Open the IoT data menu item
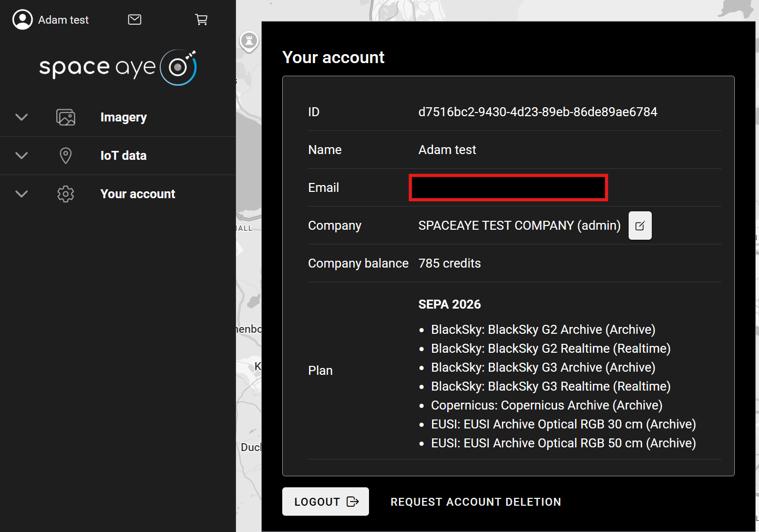The height and width of the screenshot is (532, 759). pos(124,156)
